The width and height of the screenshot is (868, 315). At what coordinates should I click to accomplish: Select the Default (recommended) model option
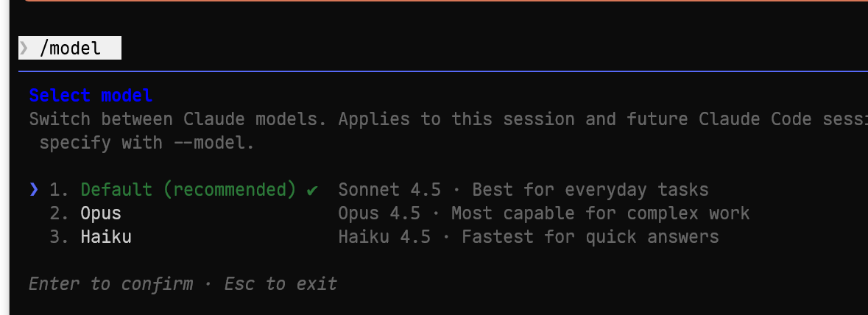point(188,190)
